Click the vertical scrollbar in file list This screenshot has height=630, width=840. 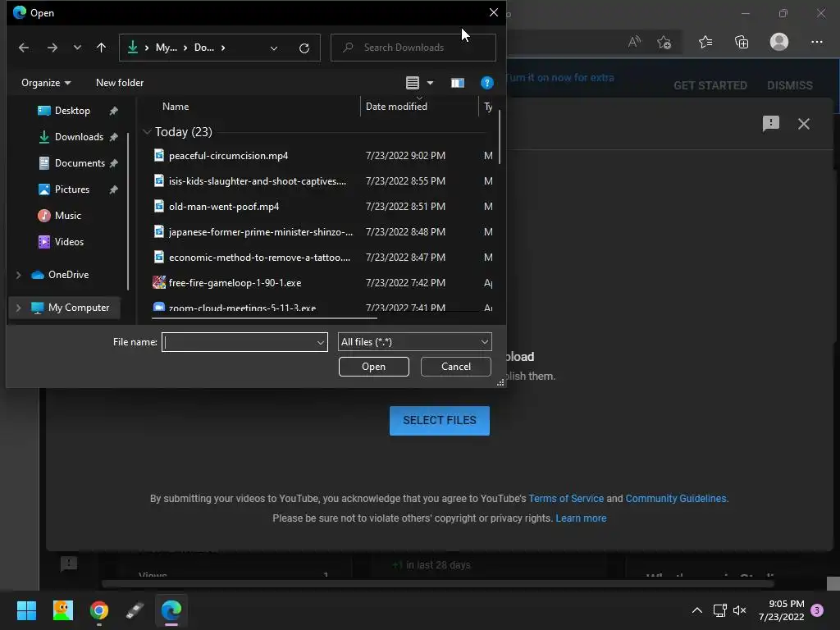500,137
